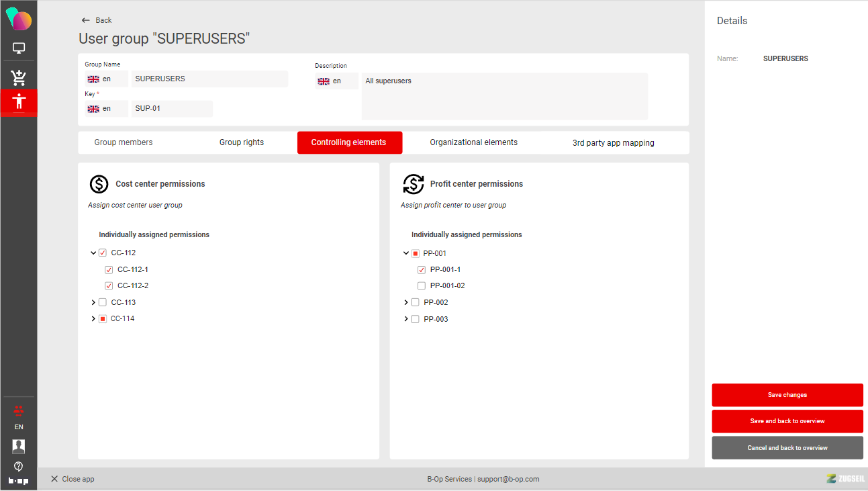This screenshot has height=491, width=868.
Task: Open the monitor dashboard sidebar icon
Action: tap(19, 48)
